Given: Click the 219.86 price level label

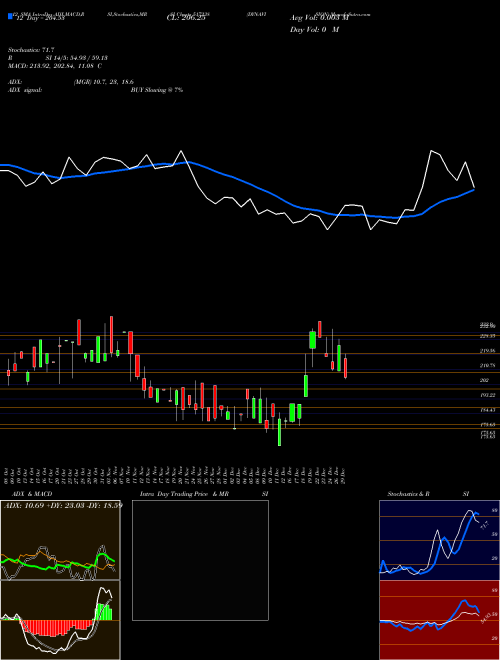Looking at the screenshot, I should 488,351.
